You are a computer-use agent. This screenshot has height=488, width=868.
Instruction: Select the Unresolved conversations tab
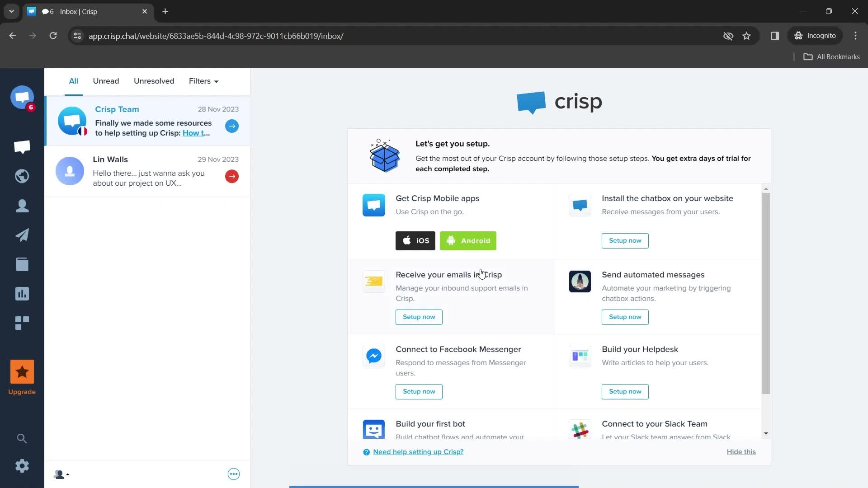pyautogui.click(x=154, y=81)
